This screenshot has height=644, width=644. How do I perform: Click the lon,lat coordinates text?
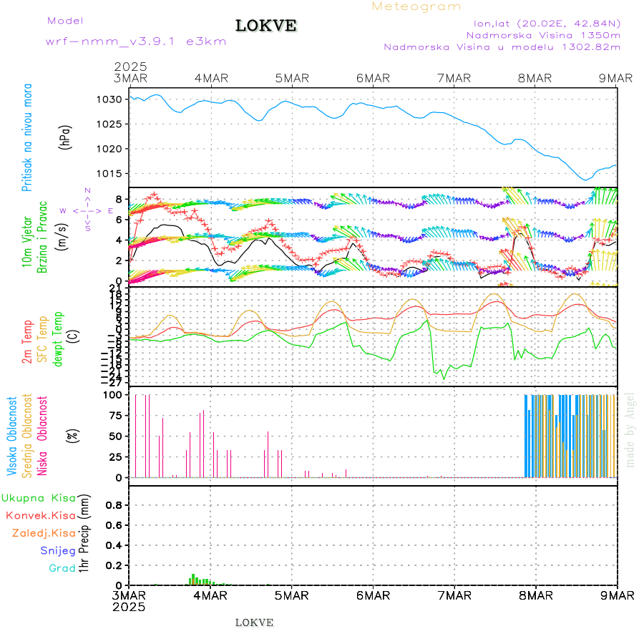(x=542, y=22)
